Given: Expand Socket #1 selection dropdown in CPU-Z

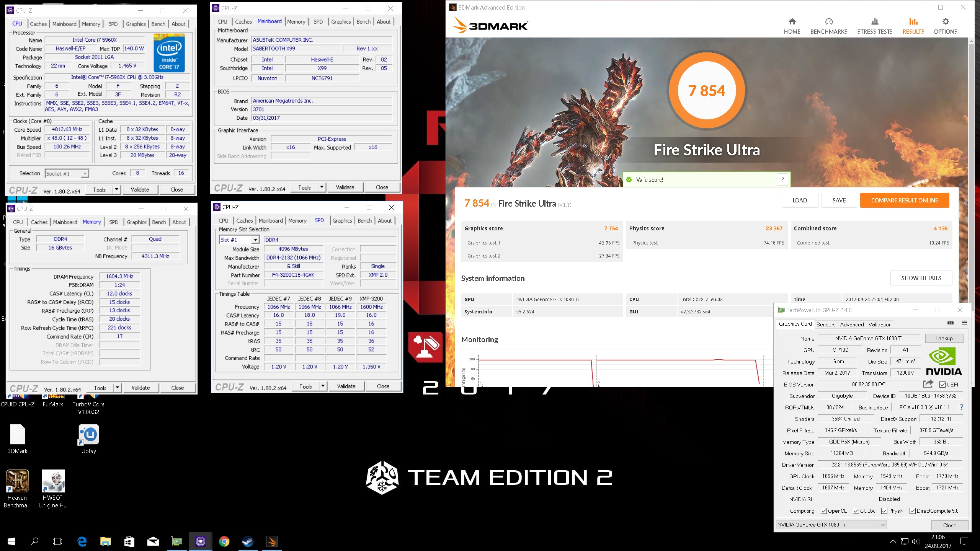Looking at the screenshot, I should click(x=85, y=174).
